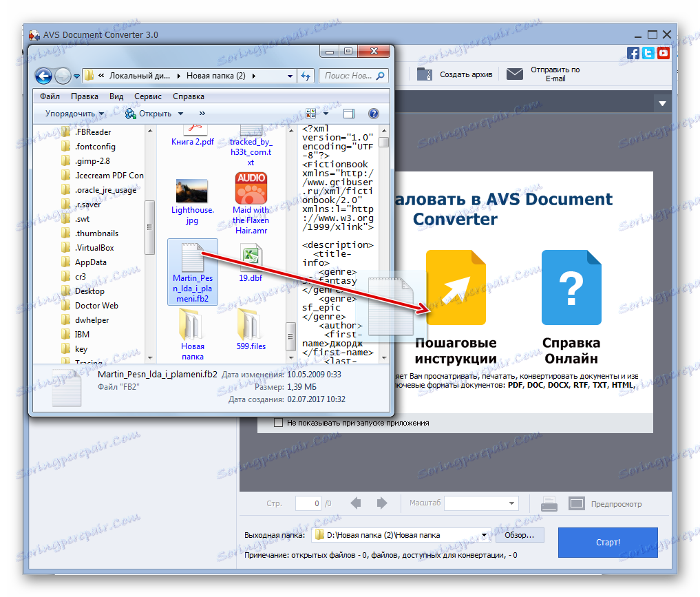The height and width of the screenshot is (597, 700).
Task: Select Martin_Pesn_lda_i_plameni.fb2 file
Action: point(193,272)
